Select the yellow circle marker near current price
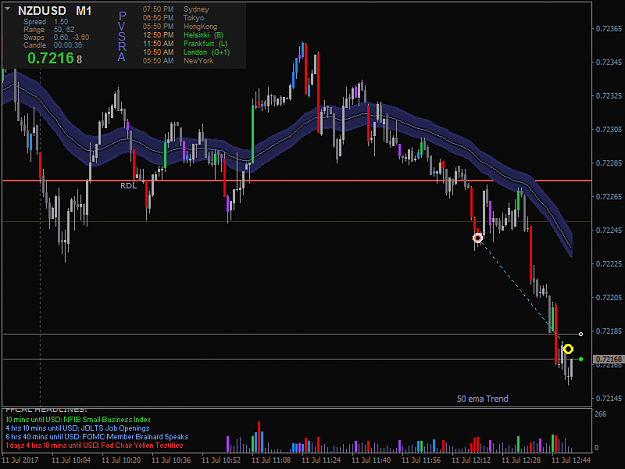Image resolution: width=625 pixels, height=469 pixels. [568, 349]
